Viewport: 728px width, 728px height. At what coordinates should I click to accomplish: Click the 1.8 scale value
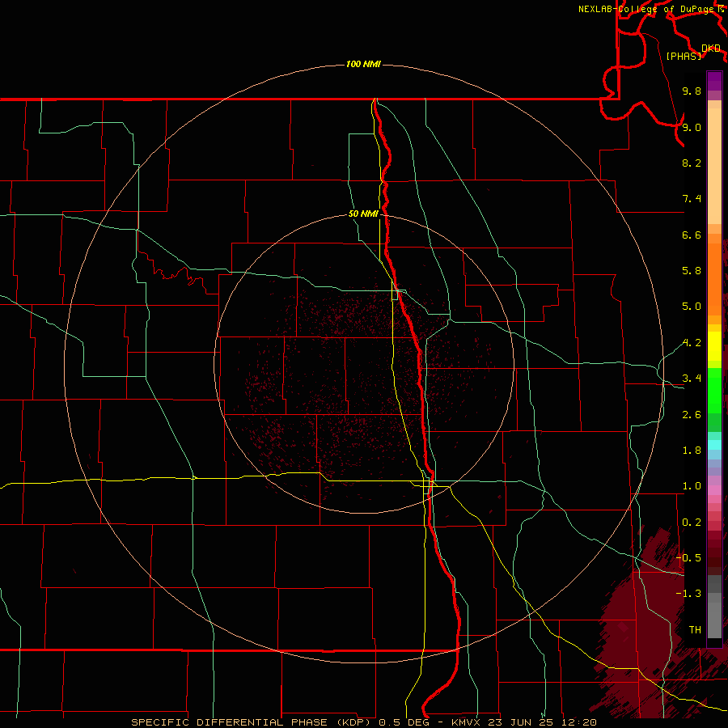(x=692, y=451)
